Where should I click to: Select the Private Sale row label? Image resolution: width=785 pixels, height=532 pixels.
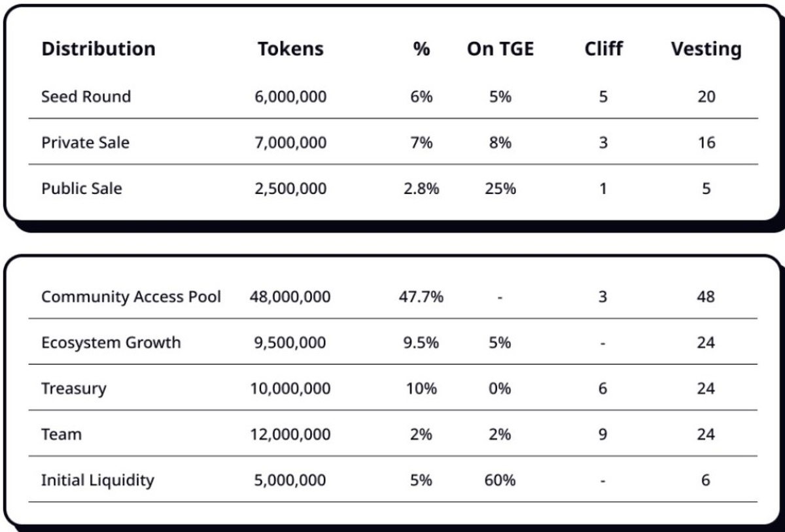point(85,142)
